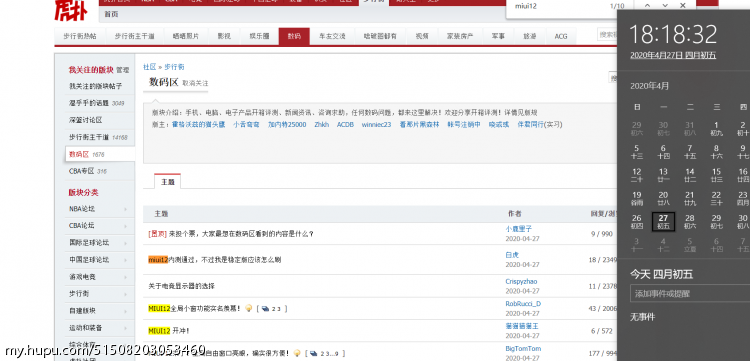This screenshot has width=750, height=361.
Task: Click lightbulb icon in BigTomTom thread row
Action: tap(297, 353)
